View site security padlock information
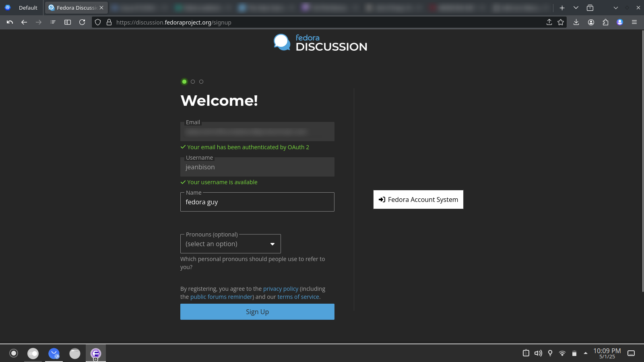644x362 pixels. click(x=109, y=23)
